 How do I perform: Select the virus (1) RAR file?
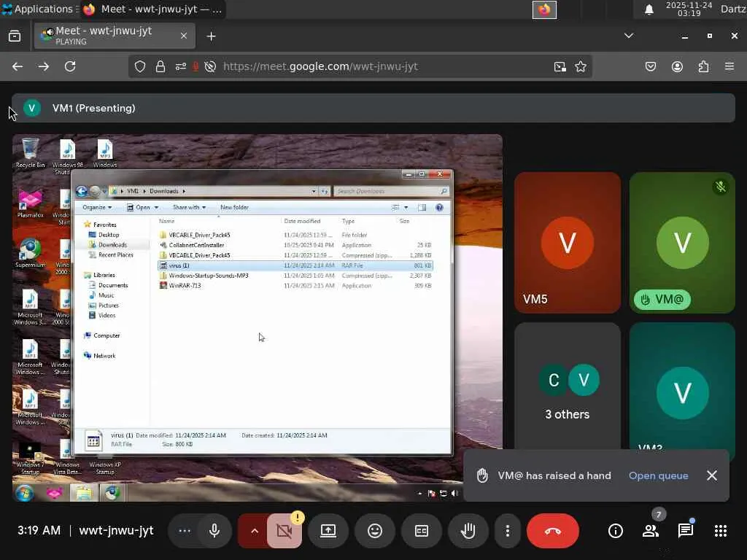tap(295, 265)
